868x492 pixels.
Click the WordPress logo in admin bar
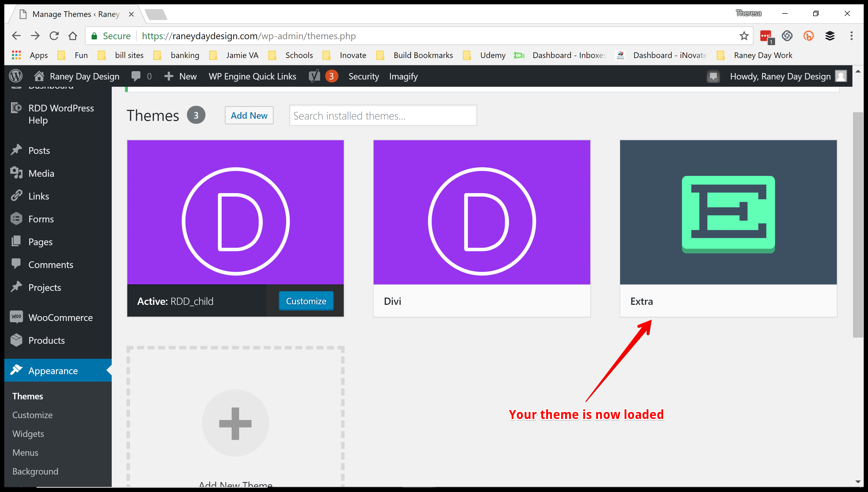click(x=16, y=76)
